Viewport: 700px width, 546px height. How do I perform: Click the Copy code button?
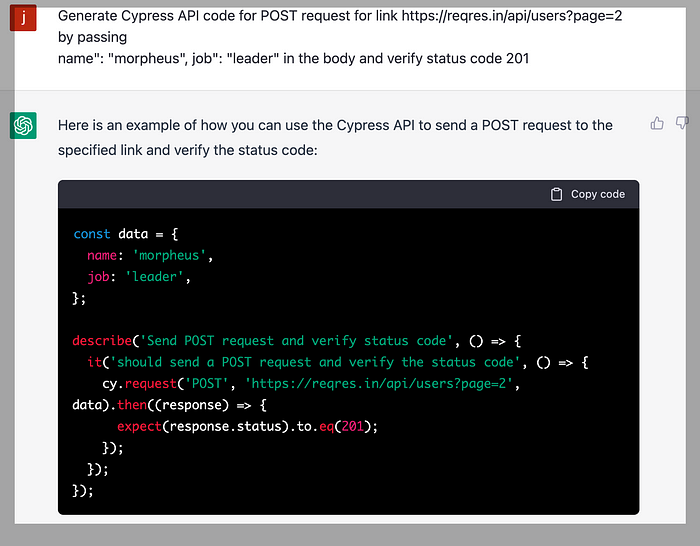(588, 194)
